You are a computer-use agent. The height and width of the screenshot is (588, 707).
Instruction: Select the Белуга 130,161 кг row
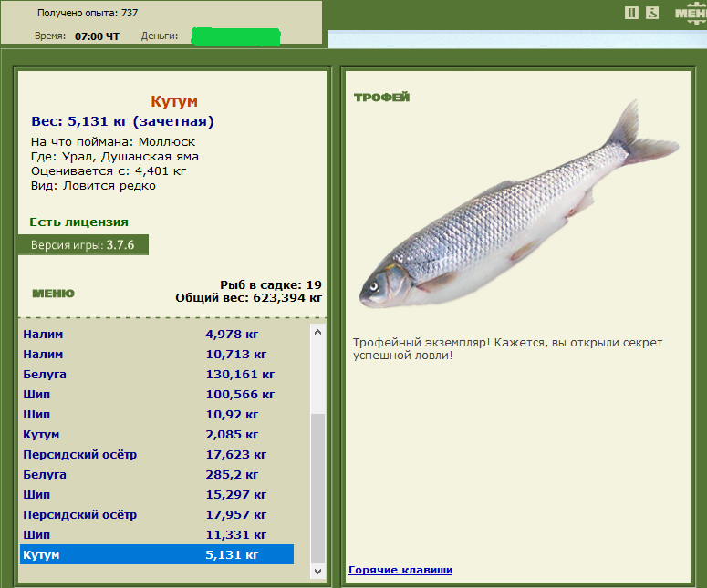click(157, 375)
